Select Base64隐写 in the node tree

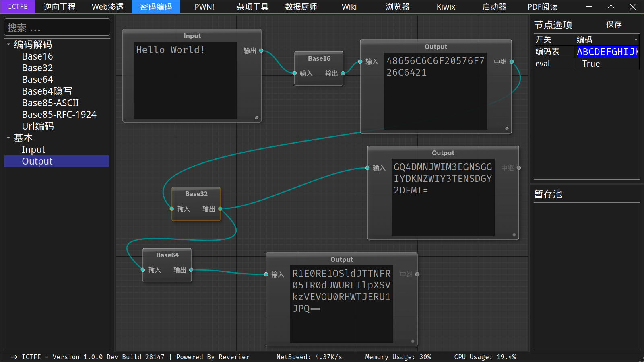pos(47,91)
